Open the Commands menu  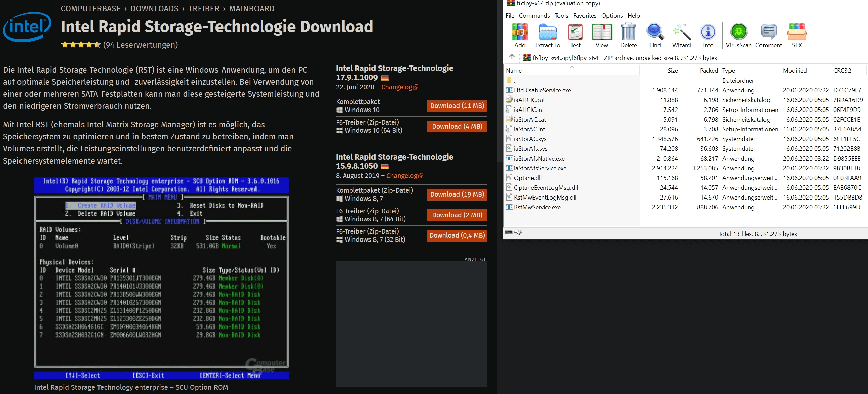(x=534, y=16)
